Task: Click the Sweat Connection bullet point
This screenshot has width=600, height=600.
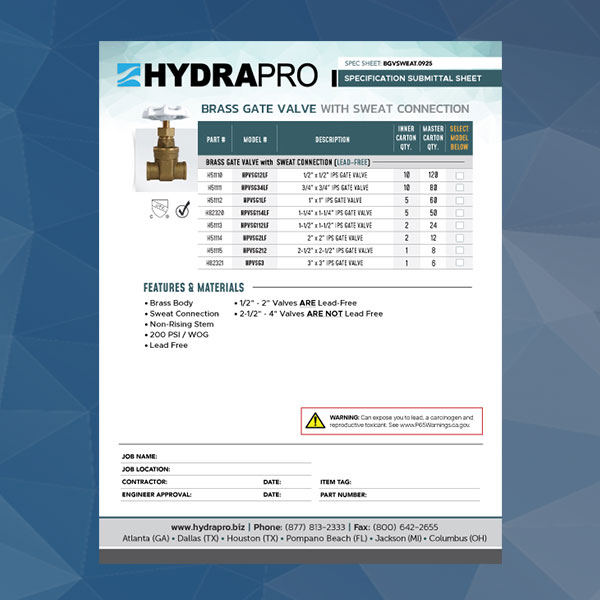Action: (182, 314)
